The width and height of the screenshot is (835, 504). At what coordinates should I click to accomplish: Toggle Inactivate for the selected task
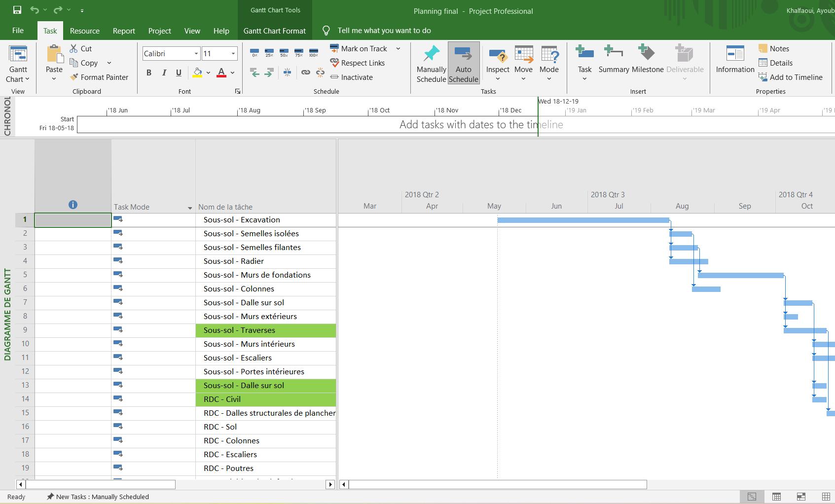[x=352, y=77]
